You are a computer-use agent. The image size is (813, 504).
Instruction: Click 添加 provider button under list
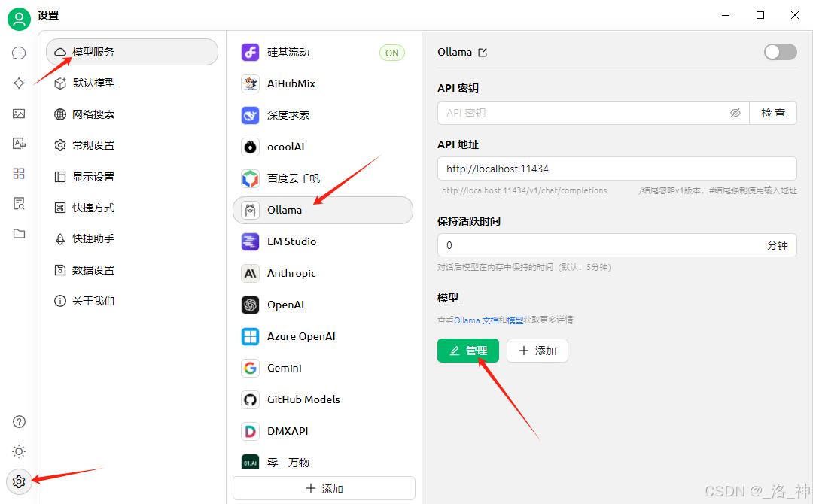click(x=324, y=488)
